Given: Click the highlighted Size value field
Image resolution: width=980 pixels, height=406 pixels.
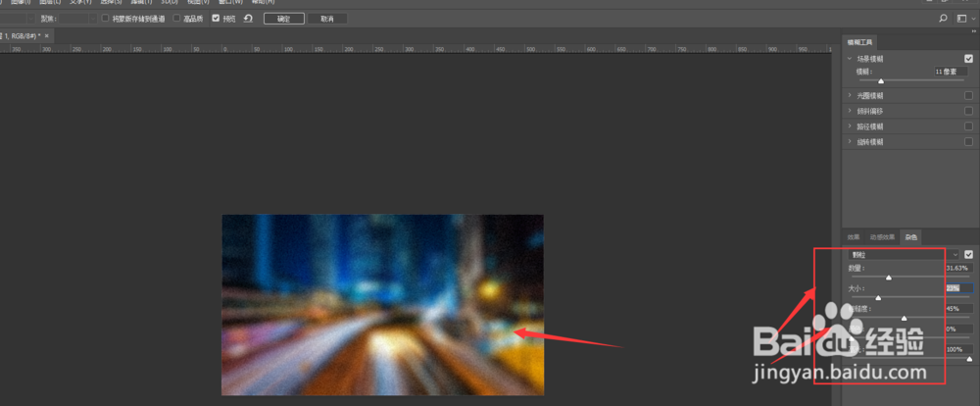Looking at the screenshot, I should [x=958, y=288].
